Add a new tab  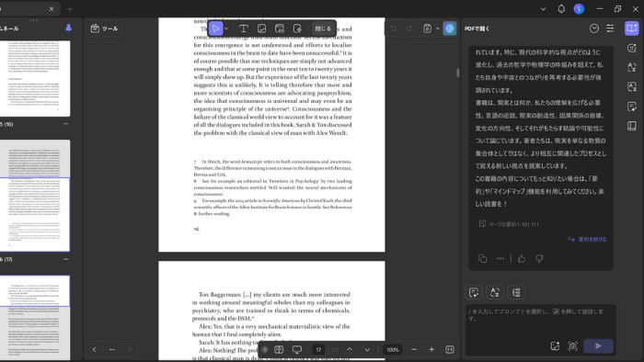coord(69,9)
